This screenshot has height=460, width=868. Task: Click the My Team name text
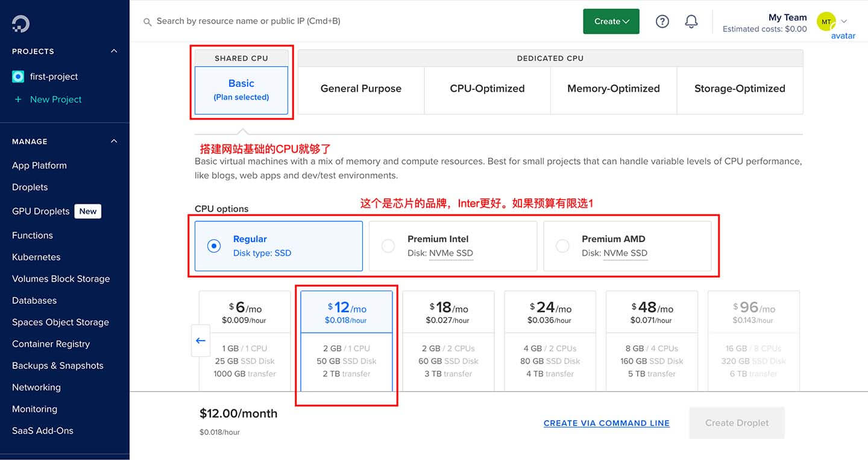click(x=787, y=17)
